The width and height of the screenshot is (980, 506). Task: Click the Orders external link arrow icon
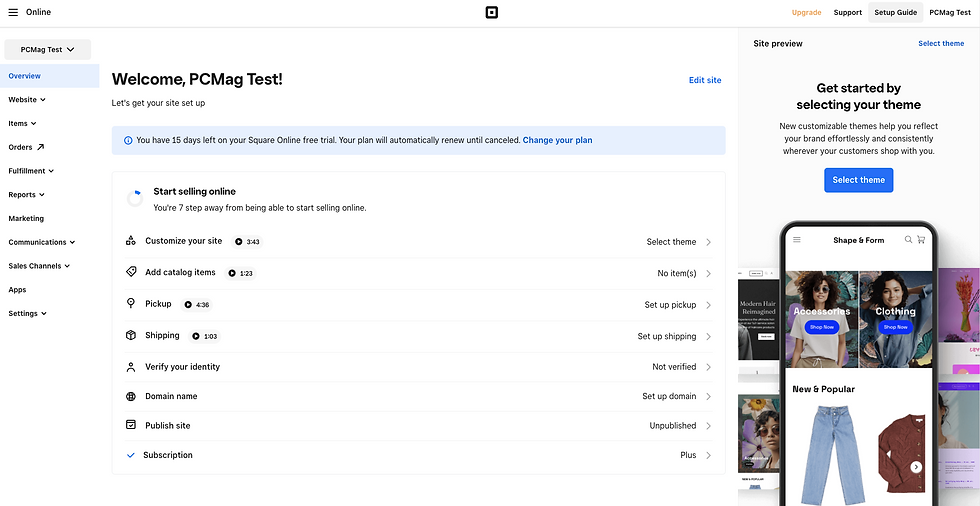coord(41,147)
